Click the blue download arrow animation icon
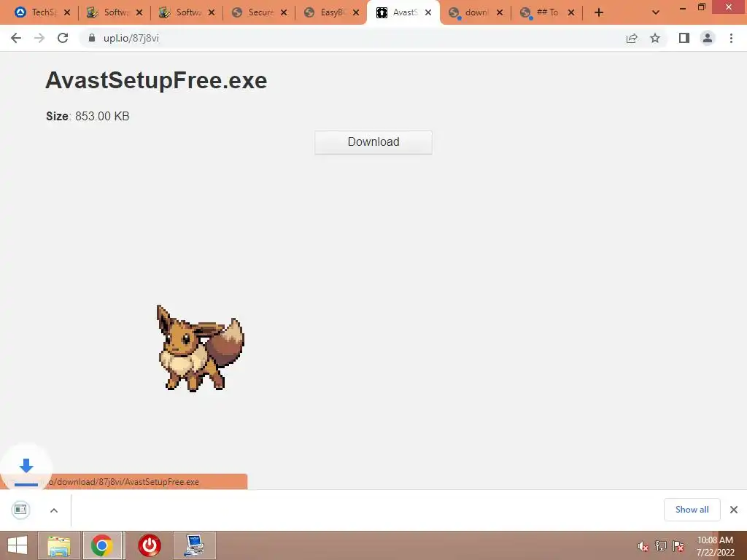747x560 pixels. (x=26, y=465)
